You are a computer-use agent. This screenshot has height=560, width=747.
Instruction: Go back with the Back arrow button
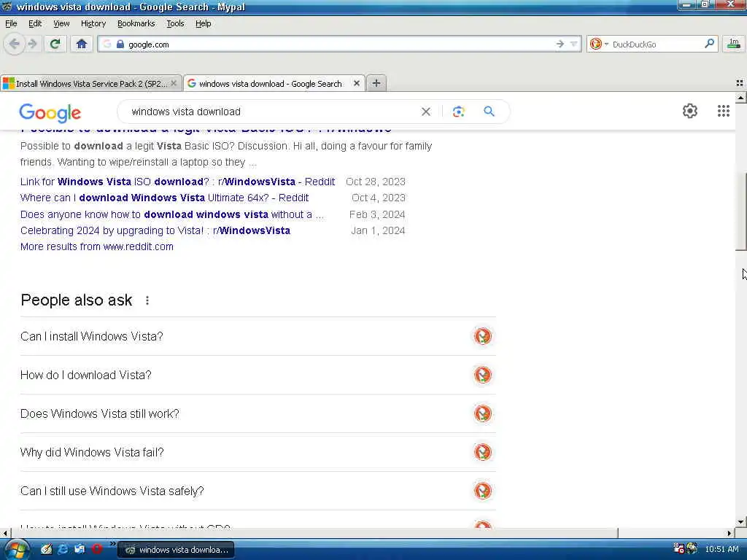pos(15,44)
